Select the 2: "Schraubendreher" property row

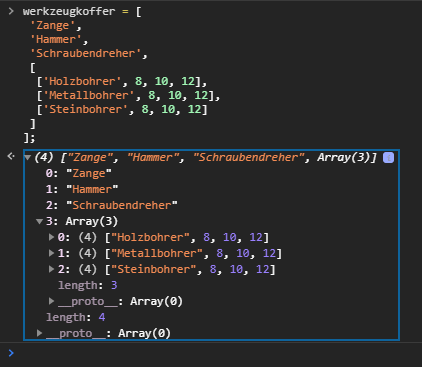[x=112, y=205]
